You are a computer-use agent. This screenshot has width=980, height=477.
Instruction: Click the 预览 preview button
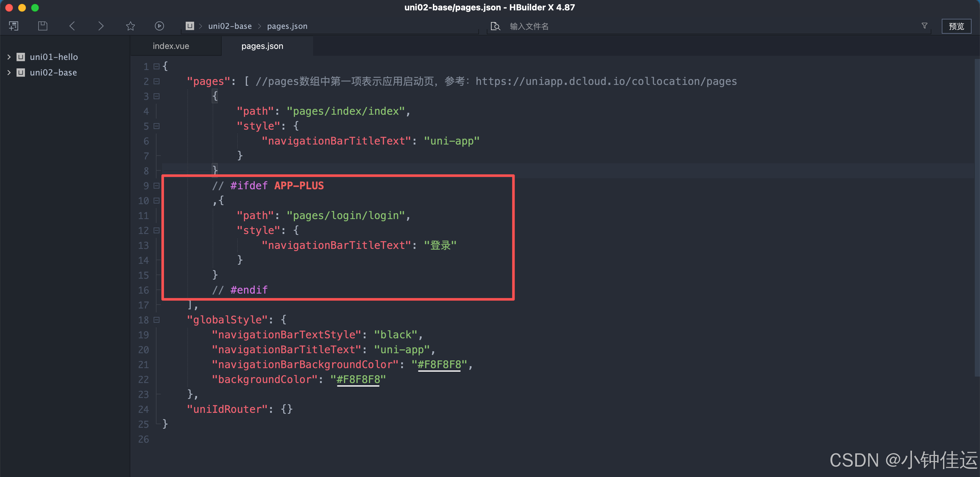(x=956, y=26)
